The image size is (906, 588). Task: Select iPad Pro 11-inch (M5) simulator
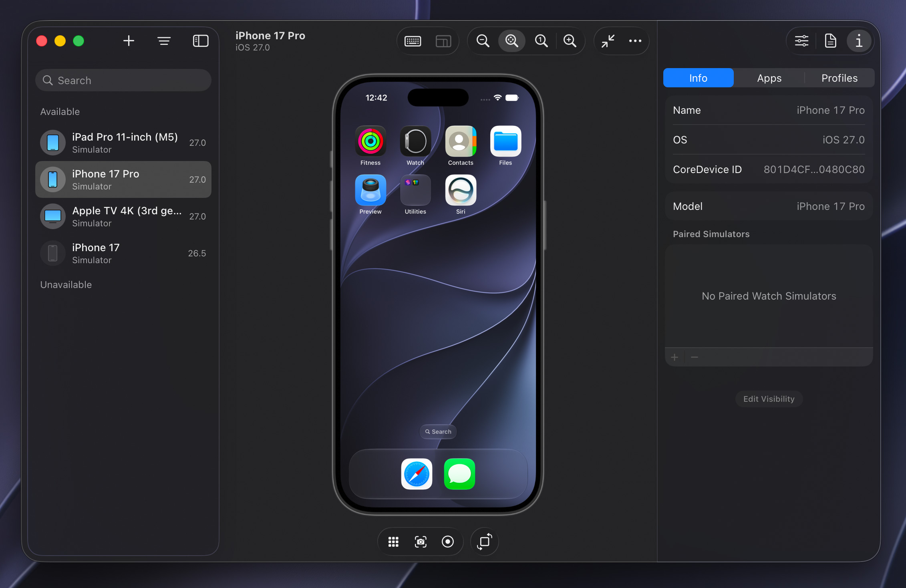pyautogui.click(x=123, y=143)
